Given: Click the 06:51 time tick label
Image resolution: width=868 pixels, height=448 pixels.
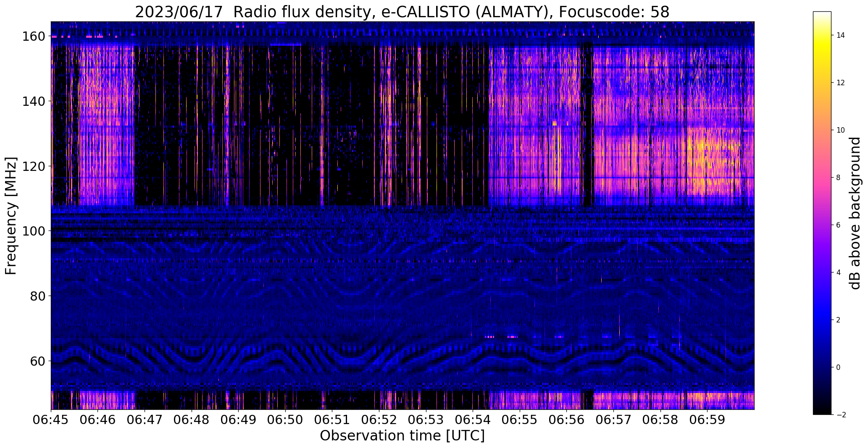Looking at the screenshot, I should pos(332,419).
